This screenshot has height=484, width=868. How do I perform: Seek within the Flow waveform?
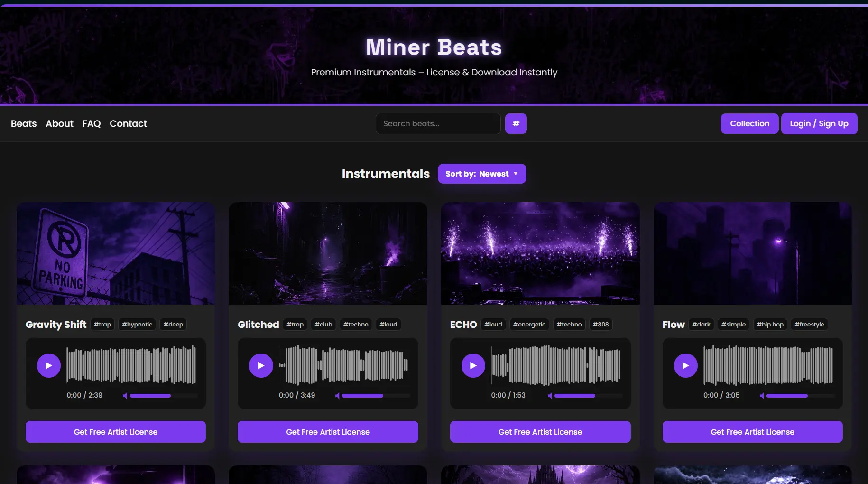point(768,365)
